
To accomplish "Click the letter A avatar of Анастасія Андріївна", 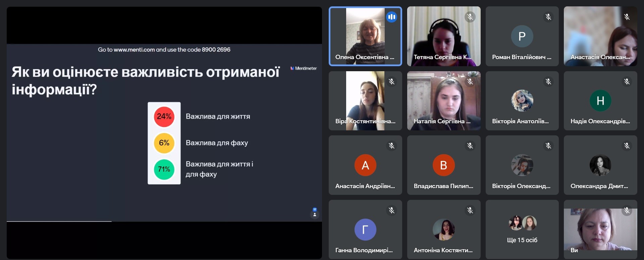I will 365,165.
